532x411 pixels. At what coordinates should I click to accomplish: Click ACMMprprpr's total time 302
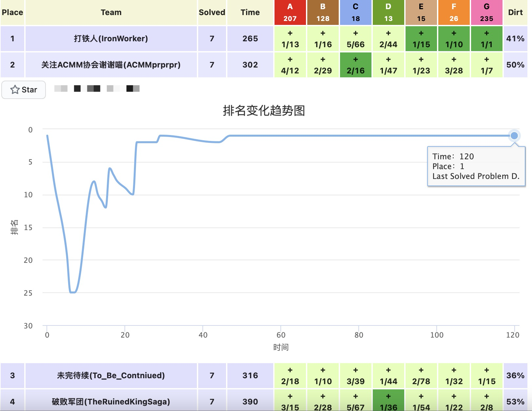coord(250,65)
